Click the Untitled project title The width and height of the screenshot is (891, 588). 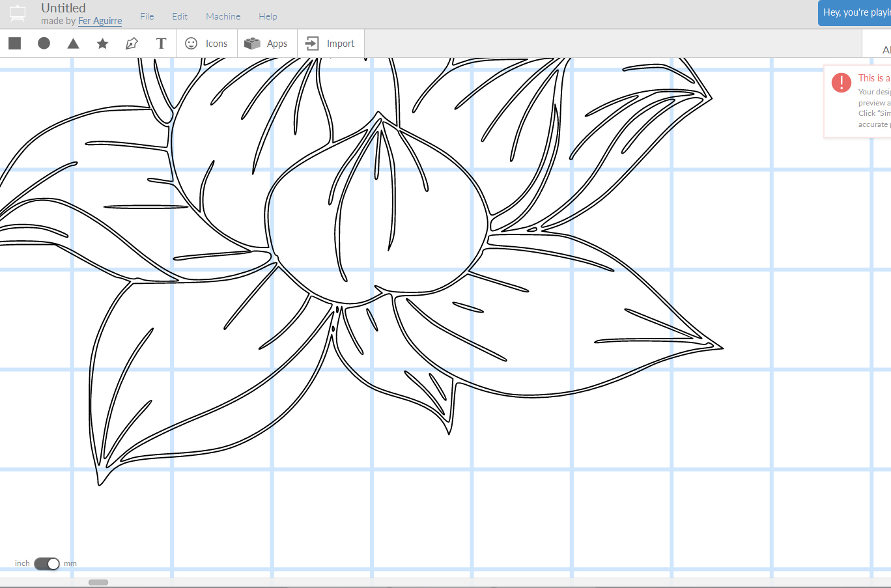63,8
